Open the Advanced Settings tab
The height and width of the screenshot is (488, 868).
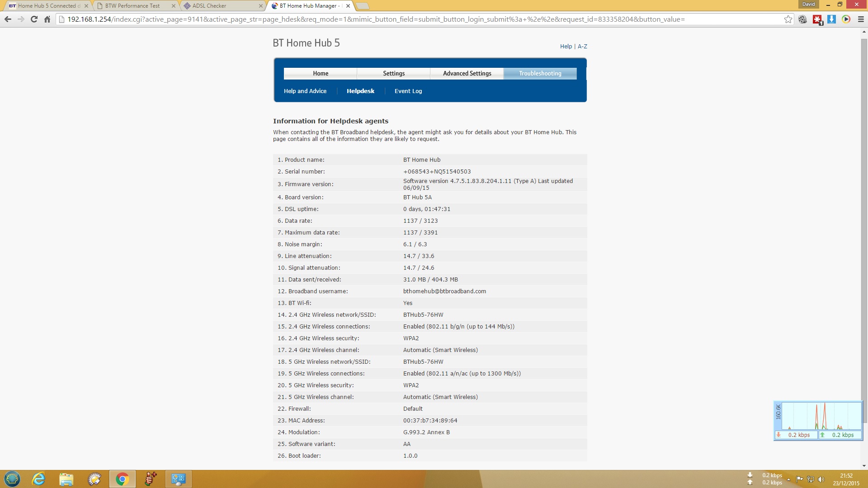(467, 73)
